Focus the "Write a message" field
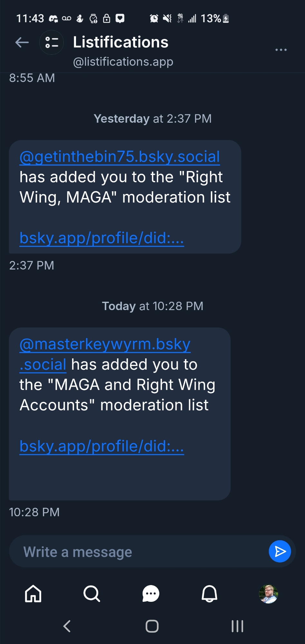 click(138, 552)
